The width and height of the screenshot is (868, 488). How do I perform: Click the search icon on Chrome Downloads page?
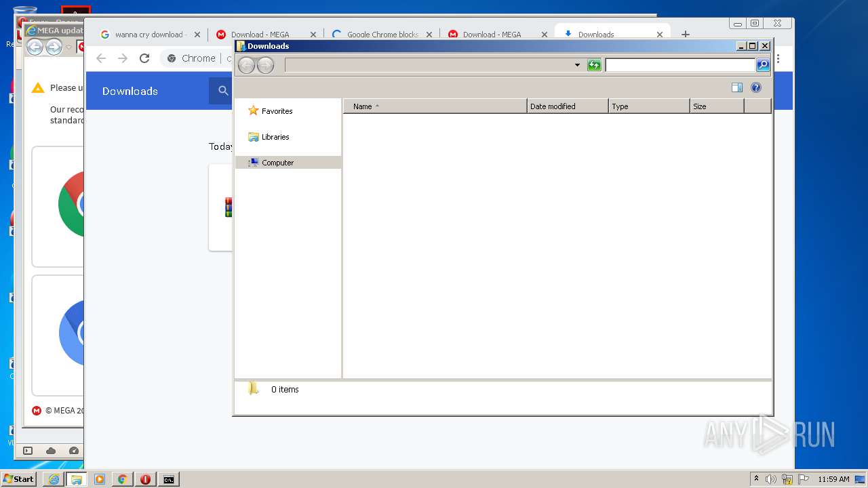[x=222, y=91]
